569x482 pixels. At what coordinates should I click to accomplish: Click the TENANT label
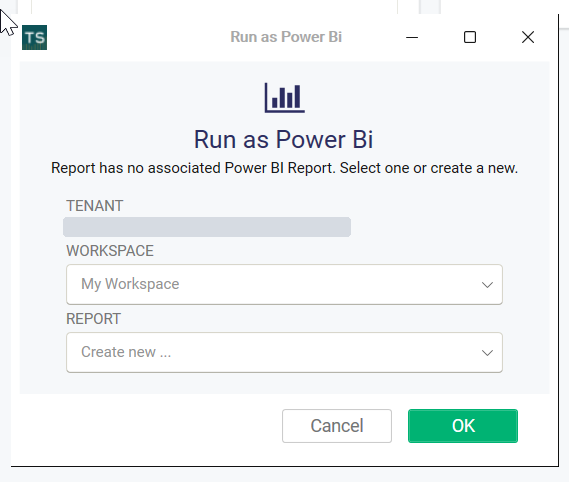point(95,206)
